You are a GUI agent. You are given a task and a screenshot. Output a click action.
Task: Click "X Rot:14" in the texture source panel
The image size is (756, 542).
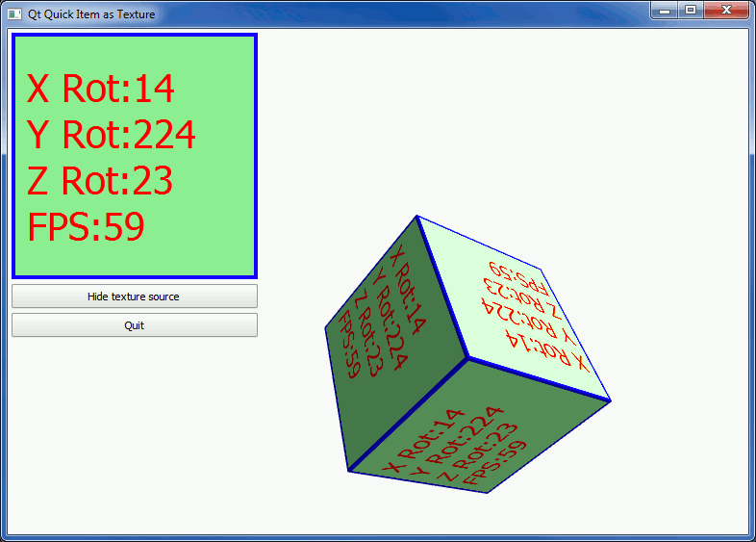[x=101, y=90]
